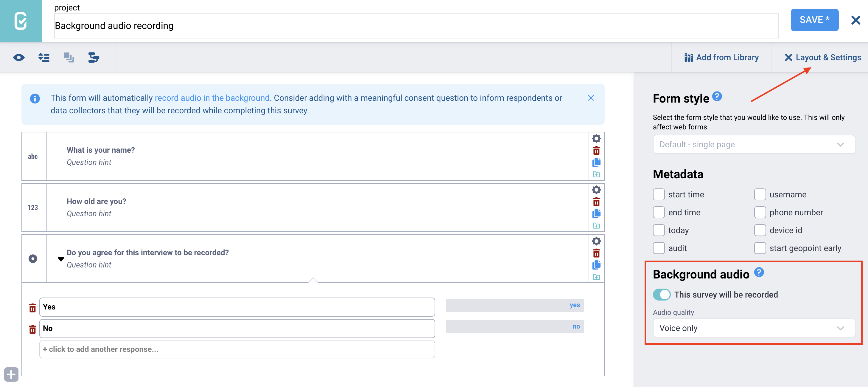
Task: Open settings gear for 'How old are you?'
Action: tap(596, 190)
